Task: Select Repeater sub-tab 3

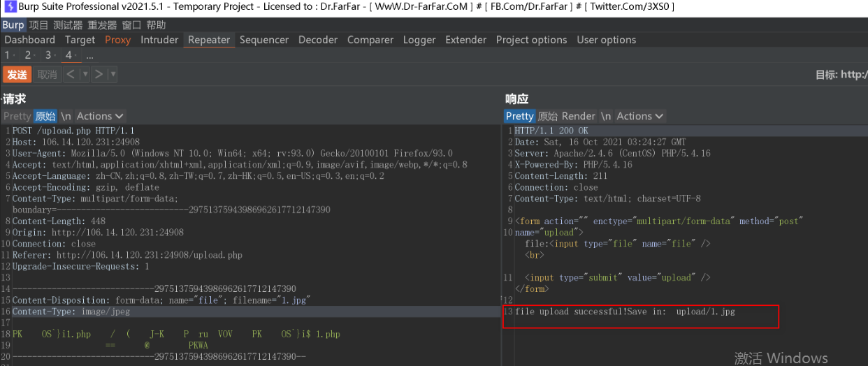Action: pos(50,55)
